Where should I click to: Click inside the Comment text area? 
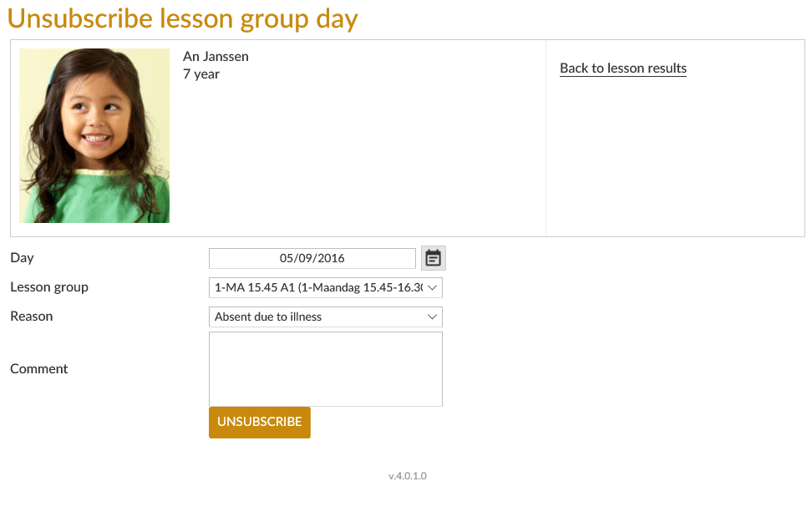click(325, 369)
